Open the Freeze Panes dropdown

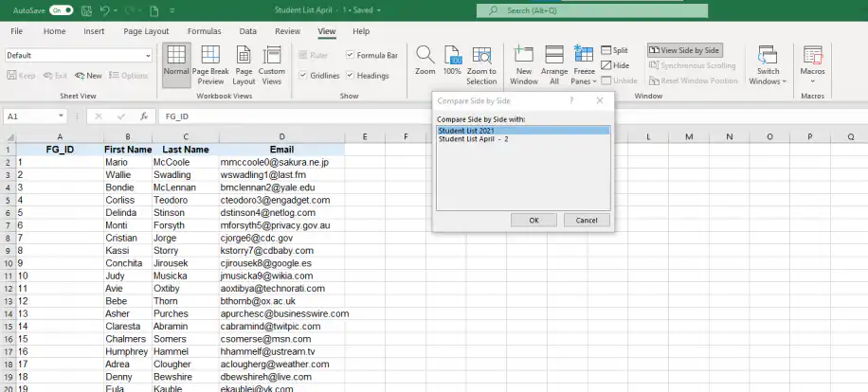point(584,65)
